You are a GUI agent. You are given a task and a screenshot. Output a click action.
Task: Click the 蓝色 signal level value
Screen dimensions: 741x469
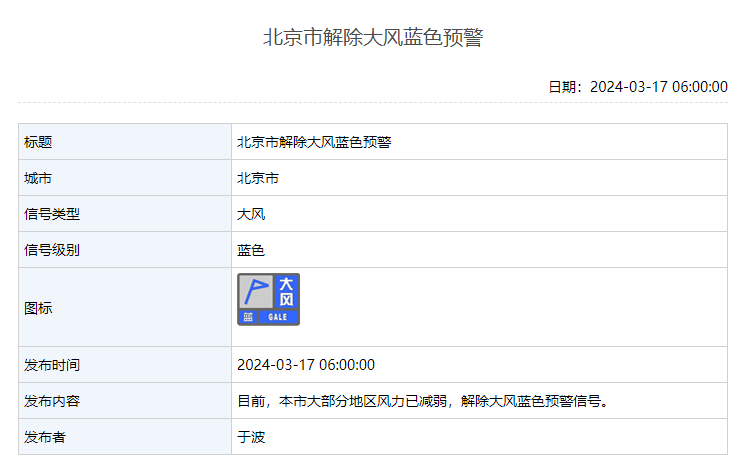point(251,250)
